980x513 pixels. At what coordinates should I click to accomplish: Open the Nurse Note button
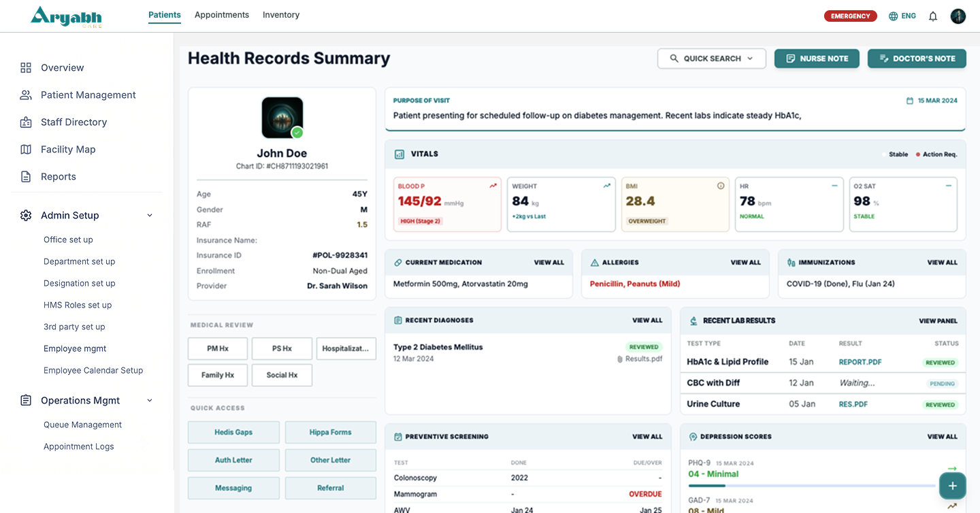coord(817,59)
